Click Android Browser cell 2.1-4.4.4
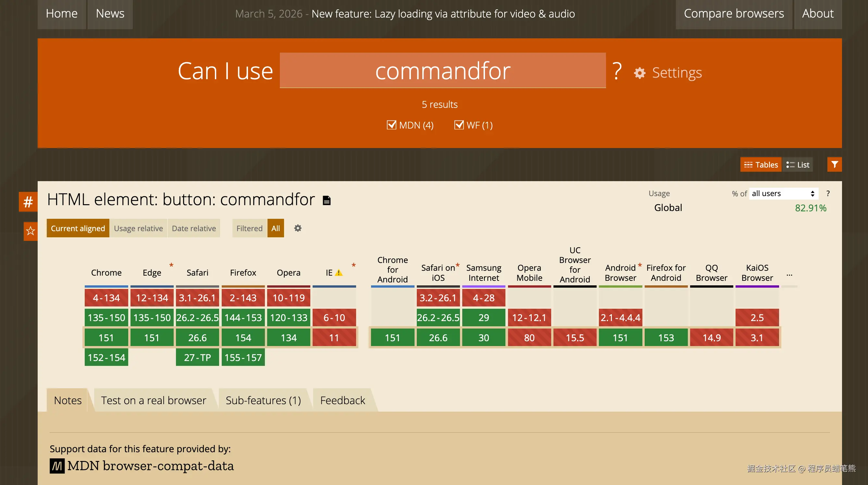The image size is (868, 485). [x=620, y=317]
